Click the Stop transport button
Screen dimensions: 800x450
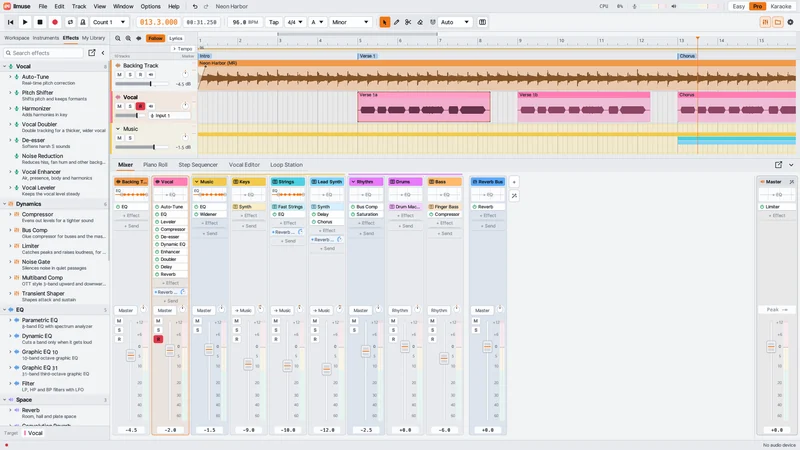(x=40, y=22)
